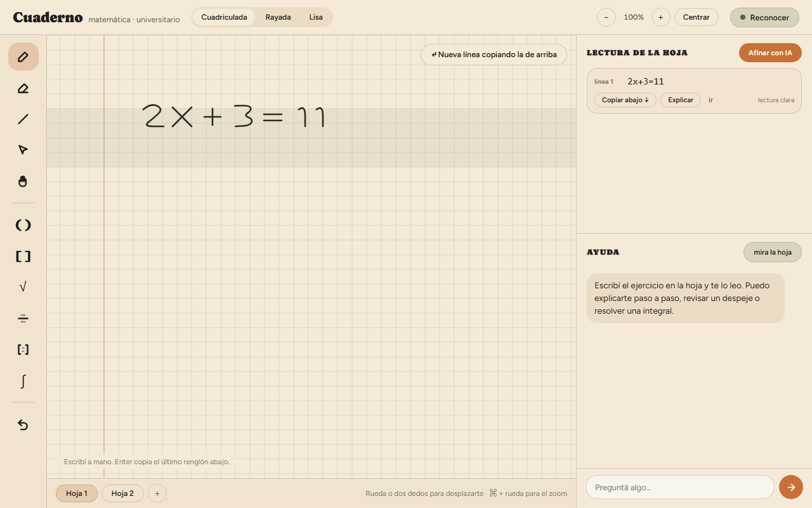812x508 pixels.
Task: Click the línea 1 label
Action: tap(604, 82)
